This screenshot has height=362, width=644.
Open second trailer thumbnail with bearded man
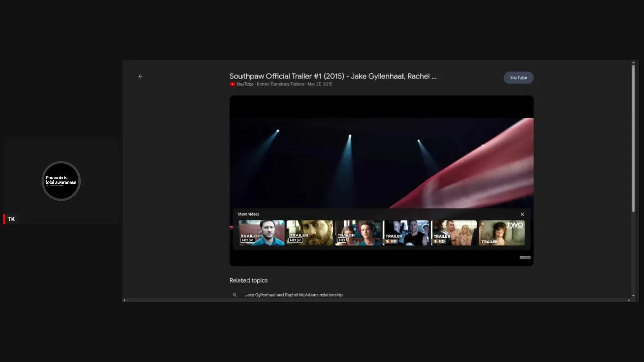310,232
